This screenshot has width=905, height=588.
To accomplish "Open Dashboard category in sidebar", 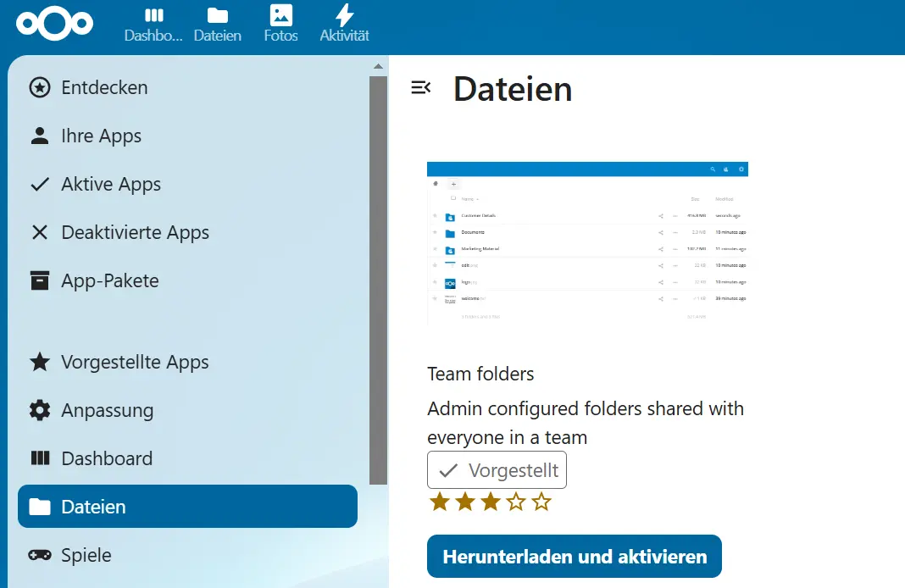I will coord(187,458).
